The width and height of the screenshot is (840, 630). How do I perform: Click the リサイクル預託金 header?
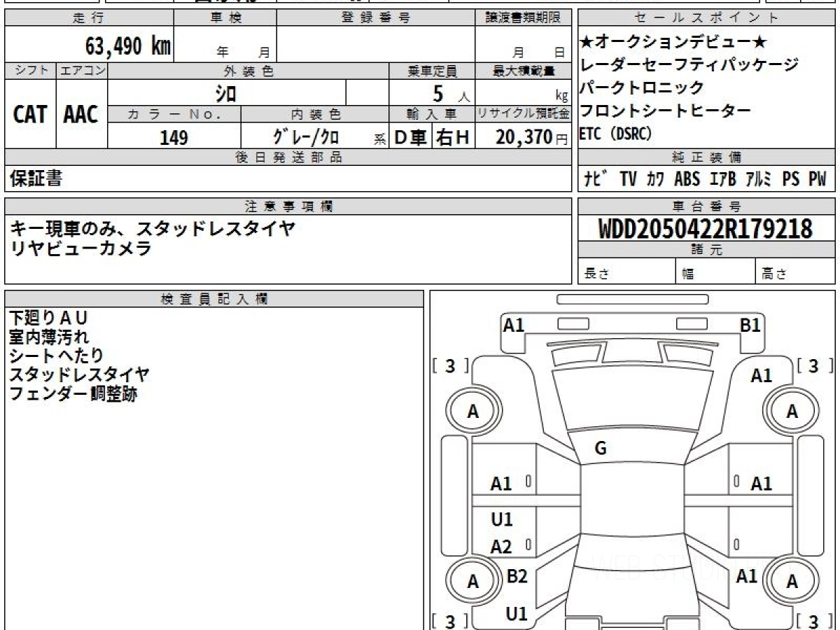[523, 114]
